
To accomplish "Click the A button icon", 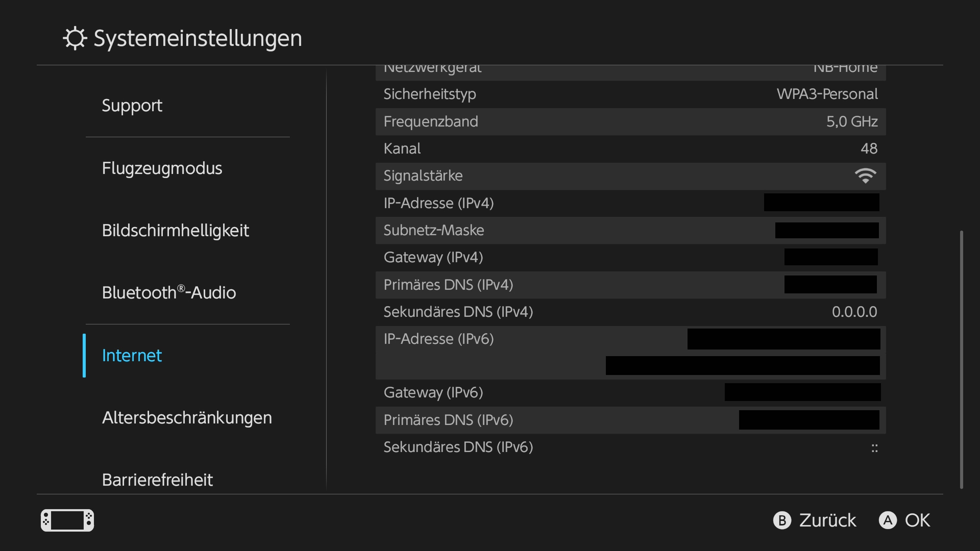I will [888, 520].
